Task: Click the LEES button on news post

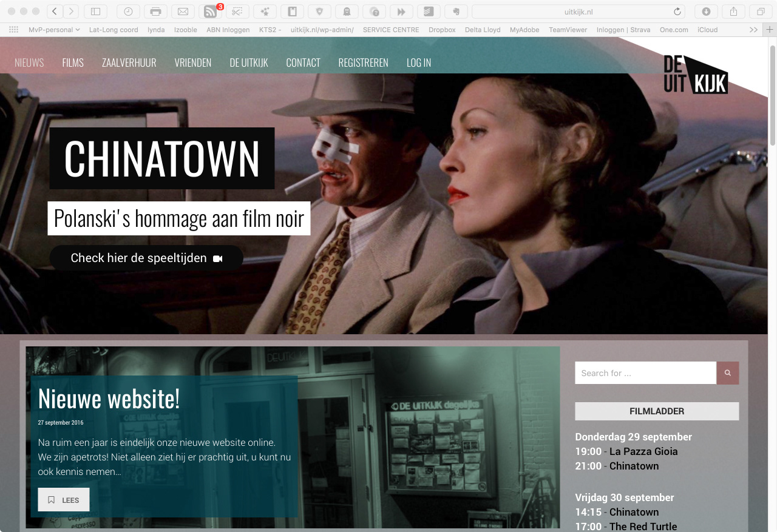Action: (64, 500)
